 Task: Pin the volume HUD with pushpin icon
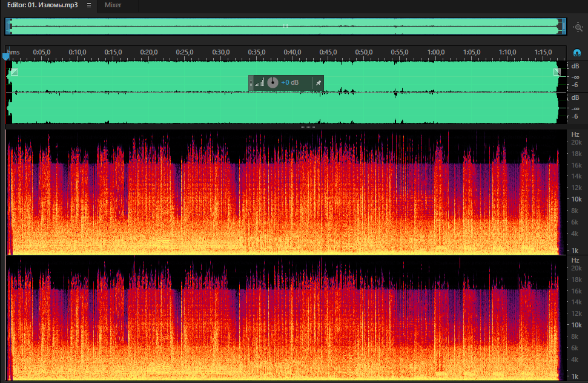tap(319, 83)
